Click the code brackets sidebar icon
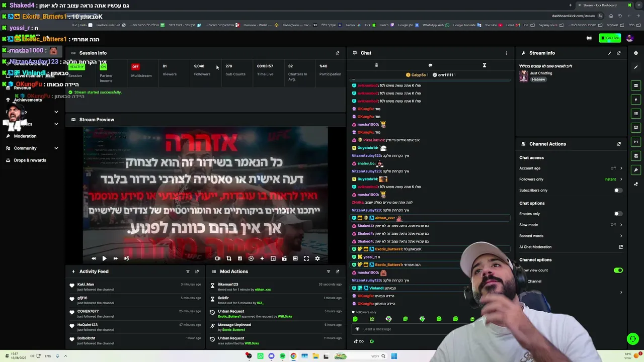Screen dimensions: 644x362 tap(636, 142)
